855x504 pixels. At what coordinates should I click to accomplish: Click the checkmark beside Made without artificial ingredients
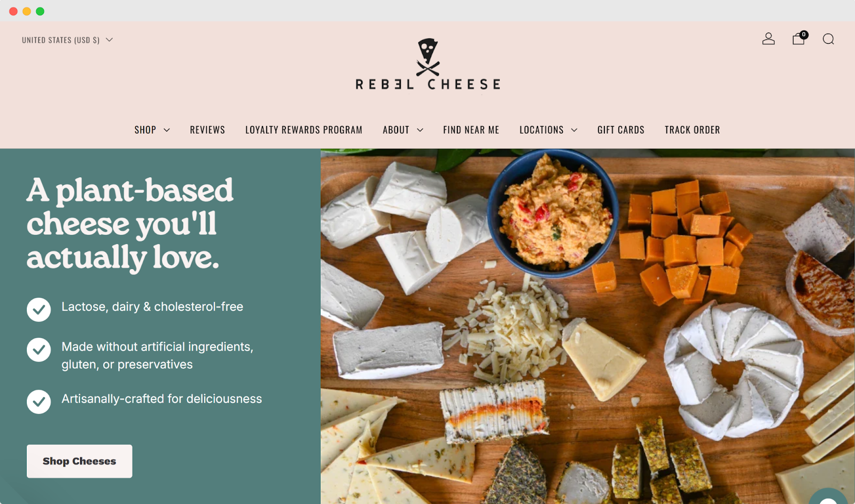click(39, 350)
